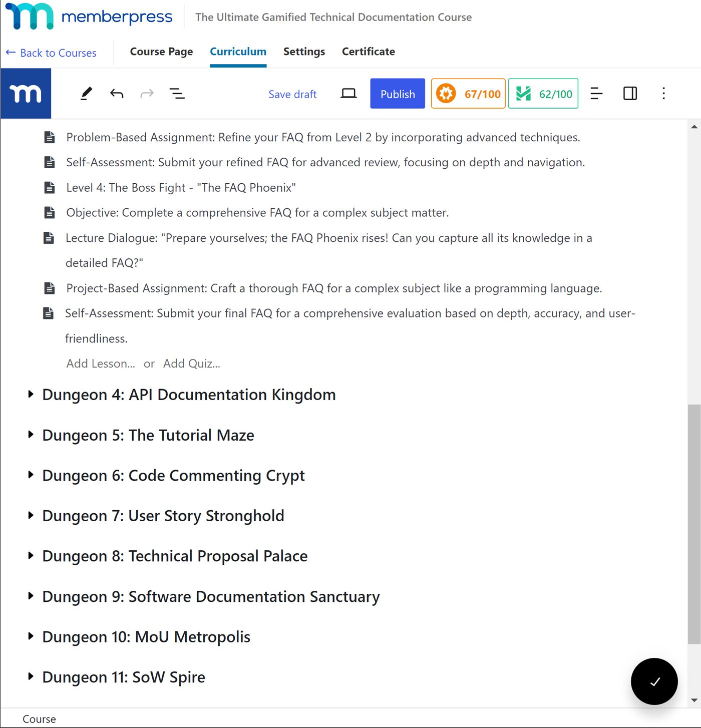Expand Dungeon 7: User Story Stronghold
701x728 pixels.
[x=31, y=515]
